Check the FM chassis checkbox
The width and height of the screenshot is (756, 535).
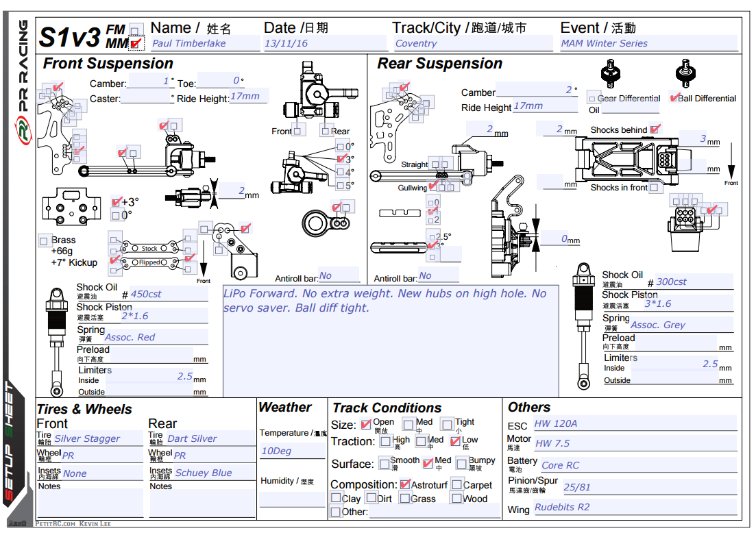coord(136,29)
